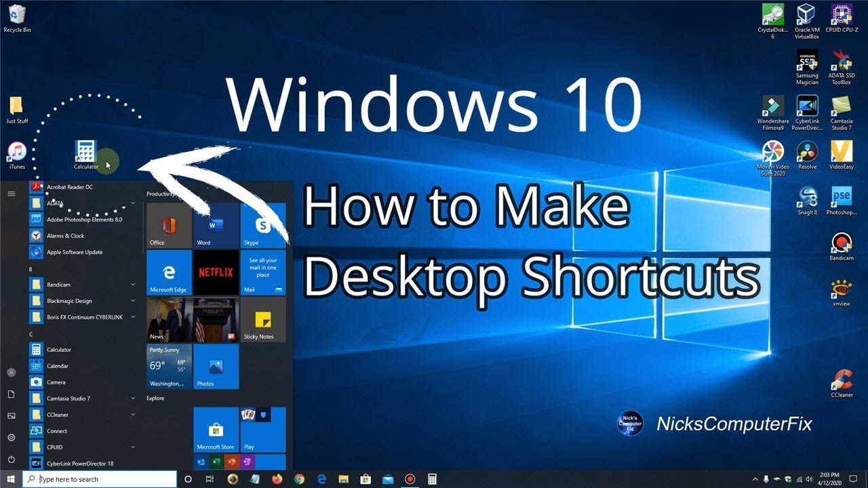
Task: Click the Task View taskbar button
Action: click(x=211, y=479)
